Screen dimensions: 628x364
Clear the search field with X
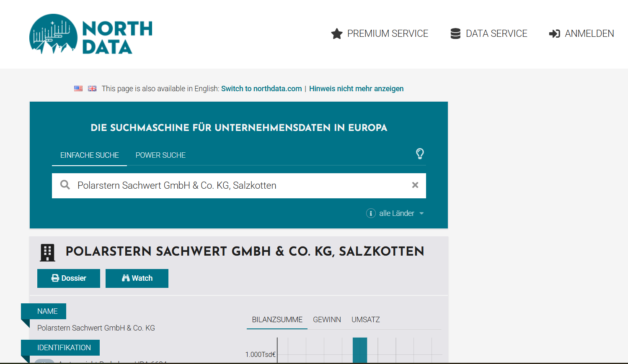(x=415, y=185)
